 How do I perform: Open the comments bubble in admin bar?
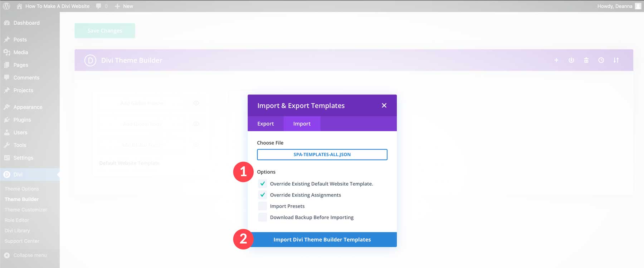tap(102, 6)
